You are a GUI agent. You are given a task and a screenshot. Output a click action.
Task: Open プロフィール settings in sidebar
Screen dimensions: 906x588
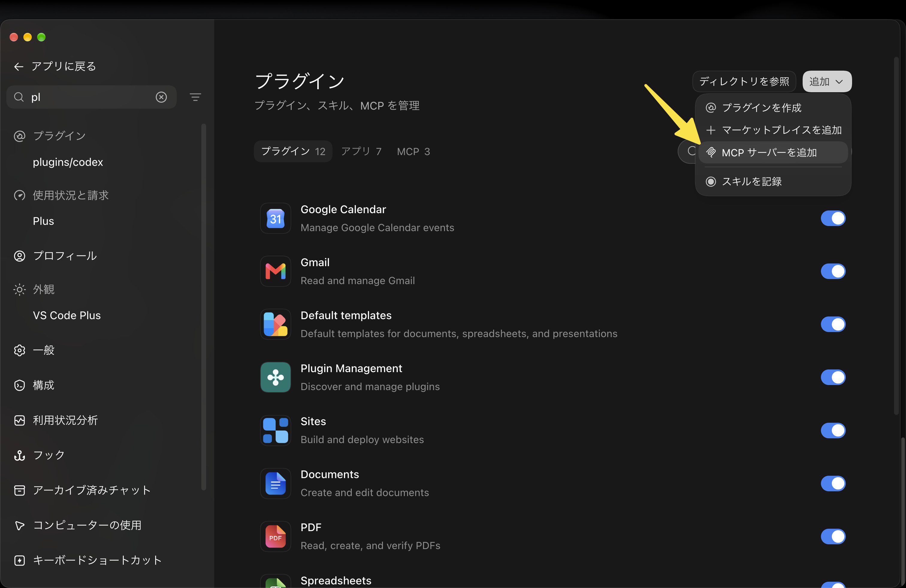coord(56,256)
